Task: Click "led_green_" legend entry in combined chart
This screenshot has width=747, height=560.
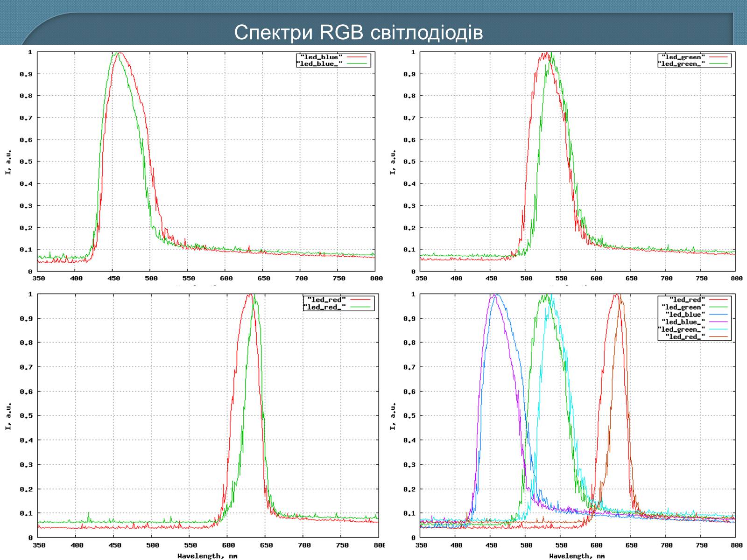Action: tap(681, 329)
